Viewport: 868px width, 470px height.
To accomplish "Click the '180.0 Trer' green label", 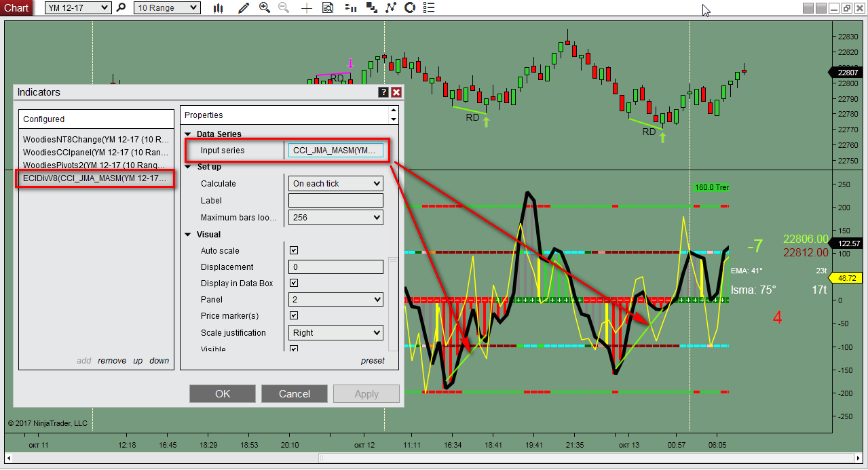I will 711,187.
